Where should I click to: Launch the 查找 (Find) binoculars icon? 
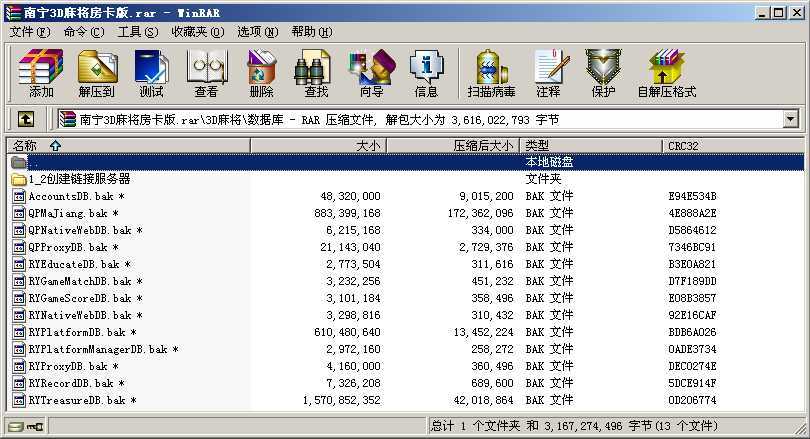316,74
